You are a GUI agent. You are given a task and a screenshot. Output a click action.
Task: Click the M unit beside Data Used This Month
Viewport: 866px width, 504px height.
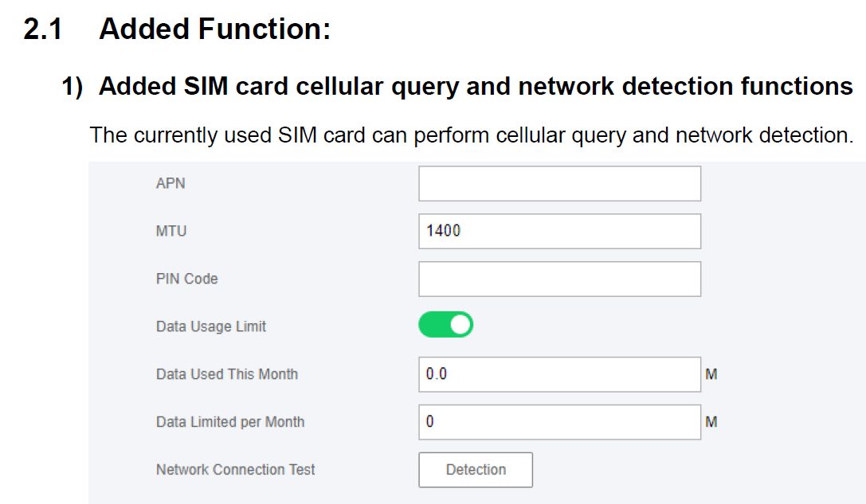[x=711, y=374]
